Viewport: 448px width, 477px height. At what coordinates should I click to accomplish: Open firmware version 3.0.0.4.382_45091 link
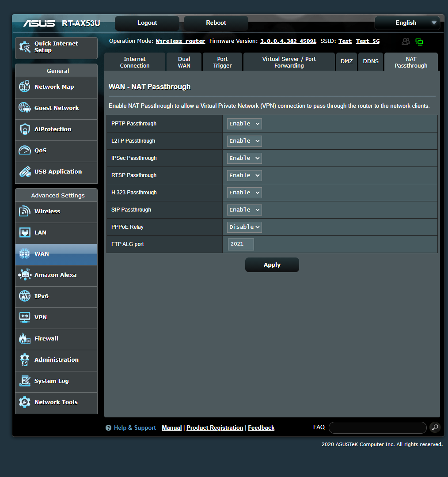(288, 41)
